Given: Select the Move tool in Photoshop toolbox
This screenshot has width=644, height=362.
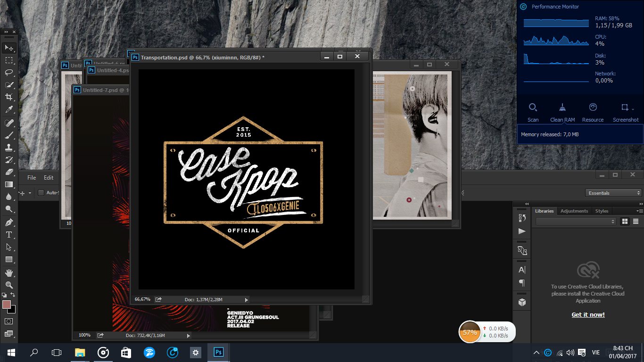Looking at the screenshot, I should pos(9,48).
